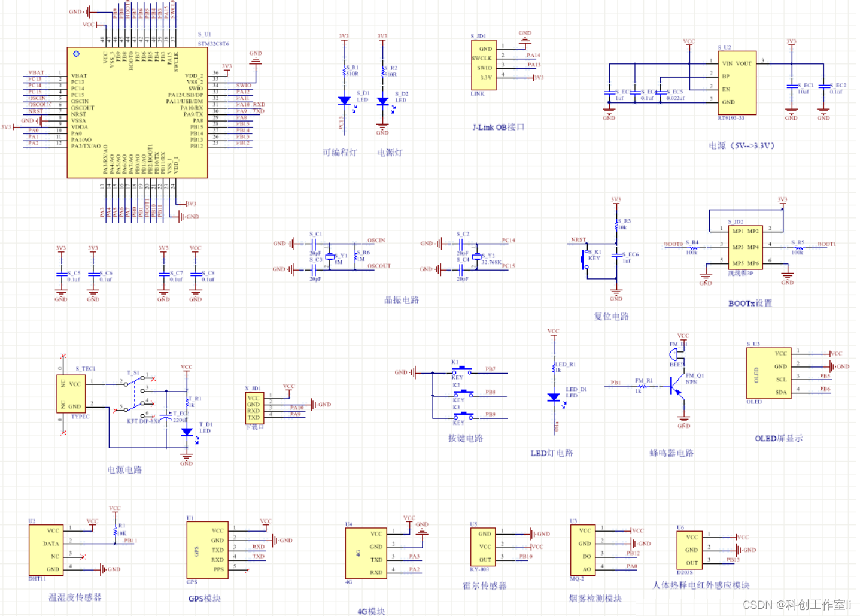Click the 'BOOTx设置' label
This screenshot has height=616, width=860.
[x=750, y=303]
